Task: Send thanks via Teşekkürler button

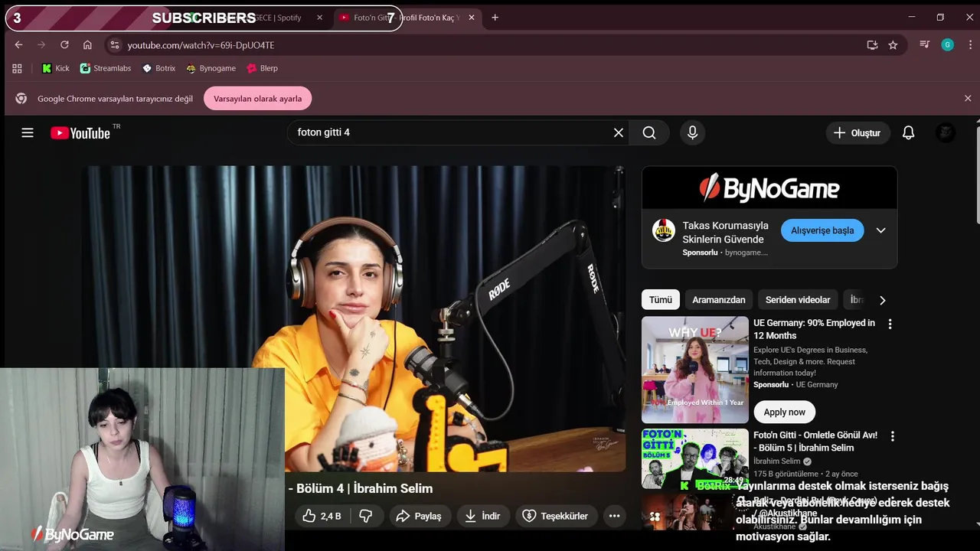Action: click(x=555, y=516)
